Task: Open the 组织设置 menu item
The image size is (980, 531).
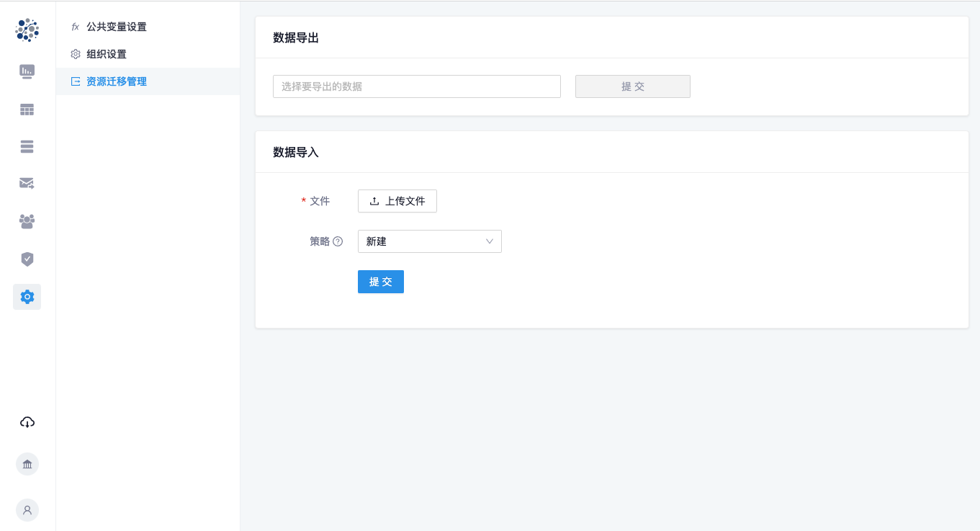Action: 106,54
